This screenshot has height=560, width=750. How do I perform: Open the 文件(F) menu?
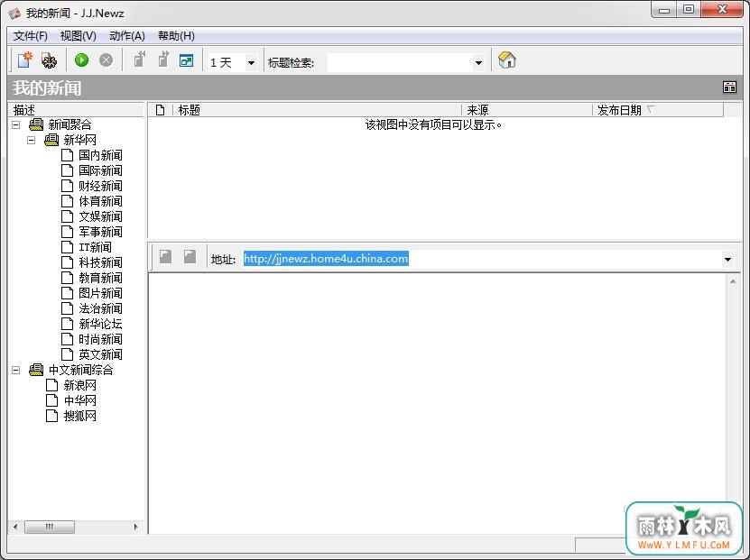click(x=30, y=36)
